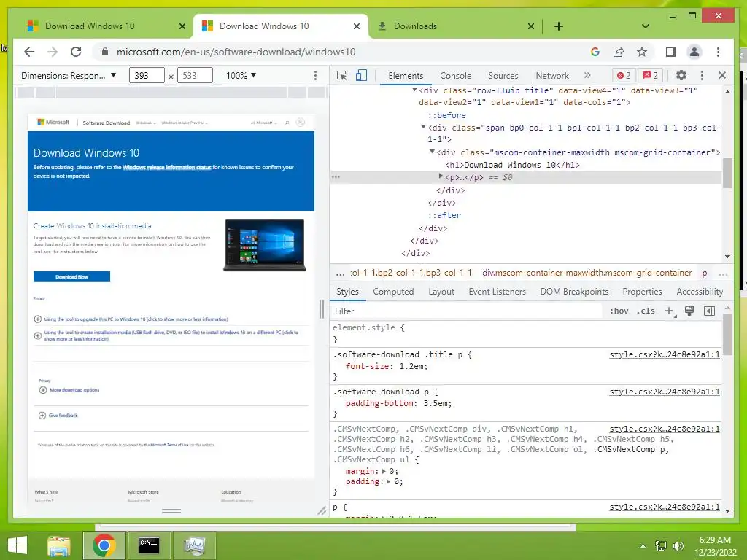Open File Explorer from taskbar
This screenshot has width=747, height=560.
59,545
